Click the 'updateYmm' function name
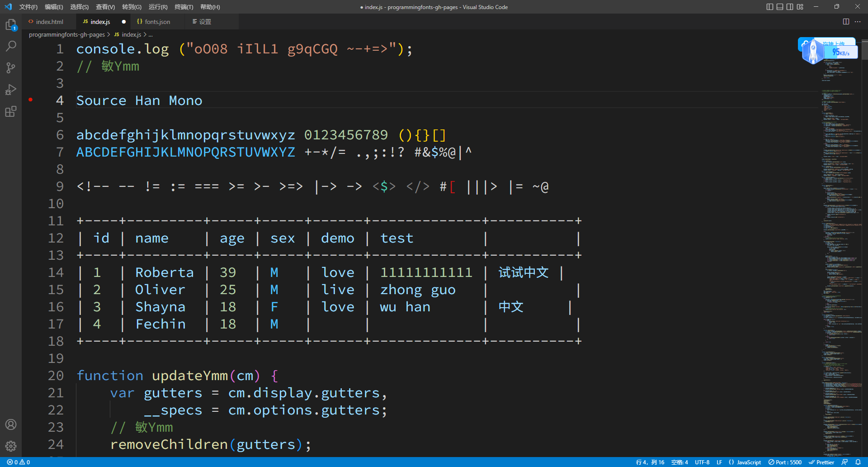The image size is (868, 467). point(190,376)
